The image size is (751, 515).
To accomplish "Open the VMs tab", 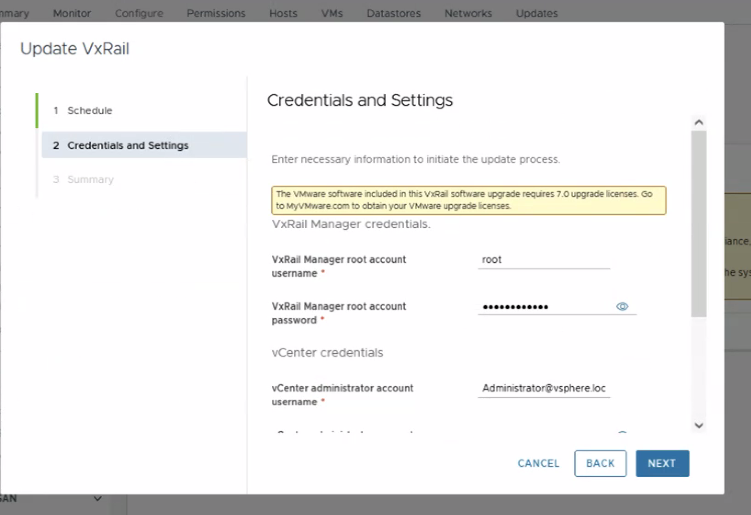I will click(x=332, y=13).
